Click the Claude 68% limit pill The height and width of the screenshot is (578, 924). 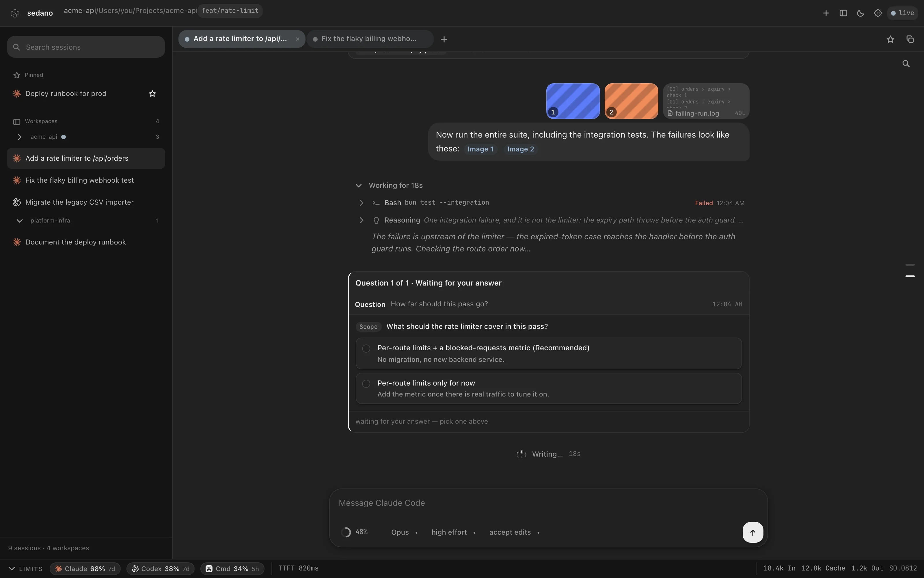point(85,569)
